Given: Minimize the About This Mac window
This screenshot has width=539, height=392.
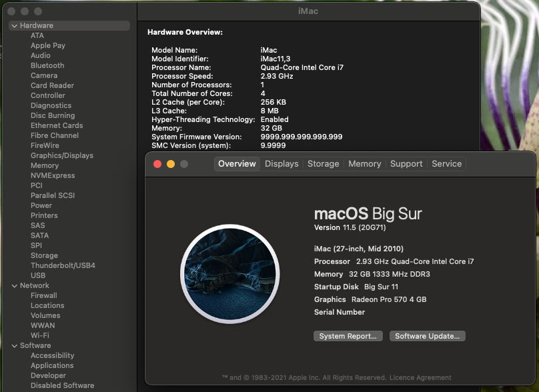Looking at the screenshot, I should pos(171,164).
